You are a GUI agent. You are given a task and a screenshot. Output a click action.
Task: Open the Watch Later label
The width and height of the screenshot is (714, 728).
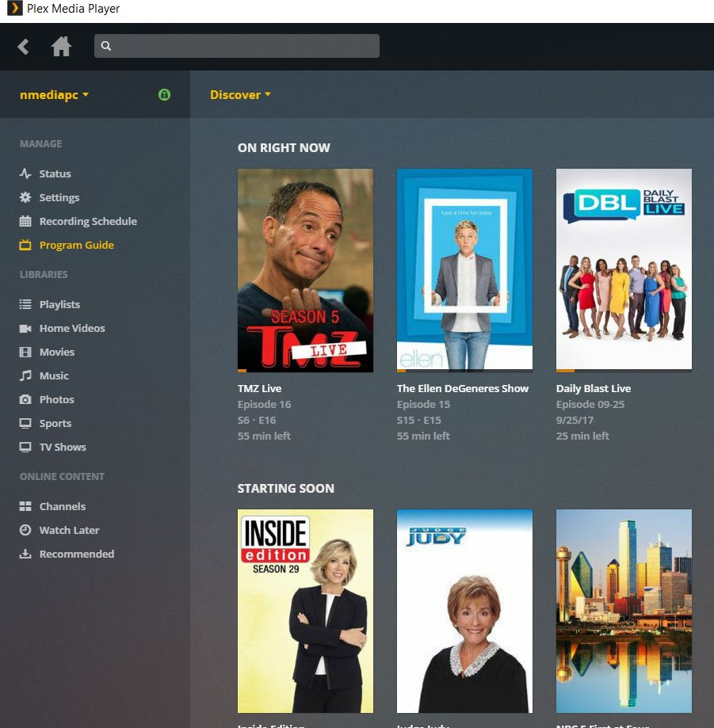coord(69,530)
